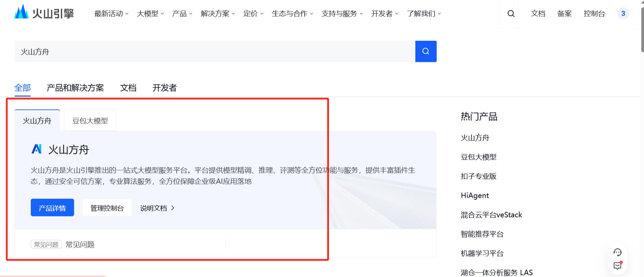The image size is (644, 277).
Task: Expand the 最新活动 dropdown menu
Action: click(x=111, y=14)
